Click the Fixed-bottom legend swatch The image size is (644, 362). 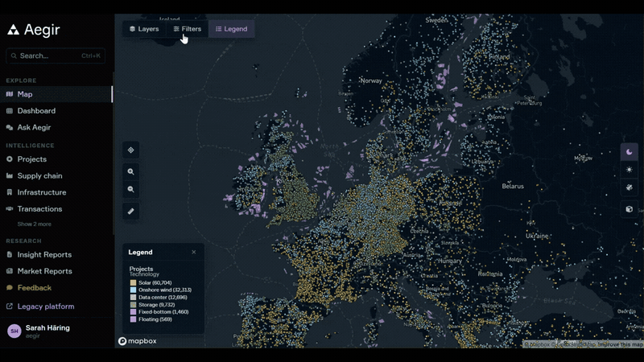[133, 312]
